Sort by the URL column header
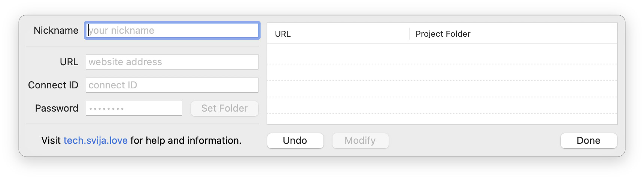This screenshot has width=644, height=179. click(x=338, y=34)
